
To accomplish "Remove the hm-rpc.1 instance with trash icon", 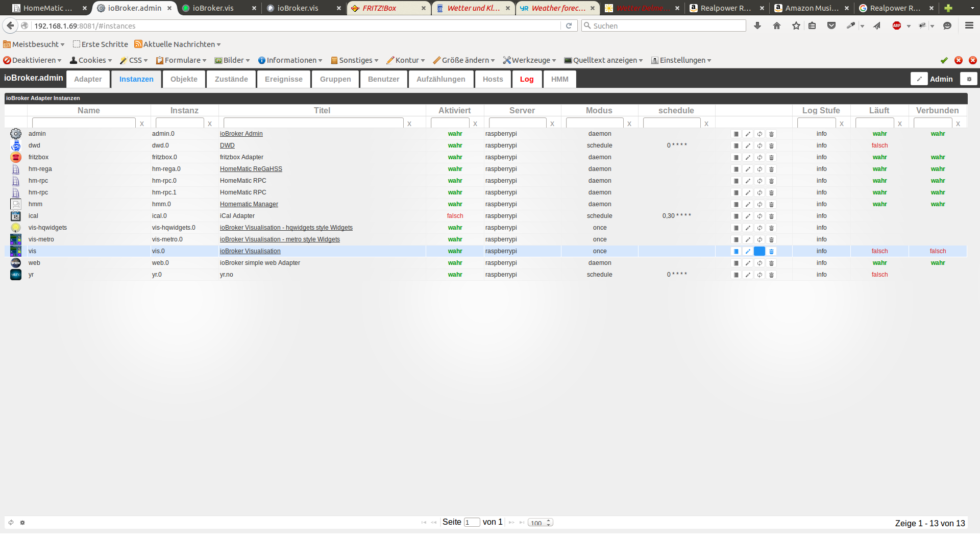I will tap(771, 192).
